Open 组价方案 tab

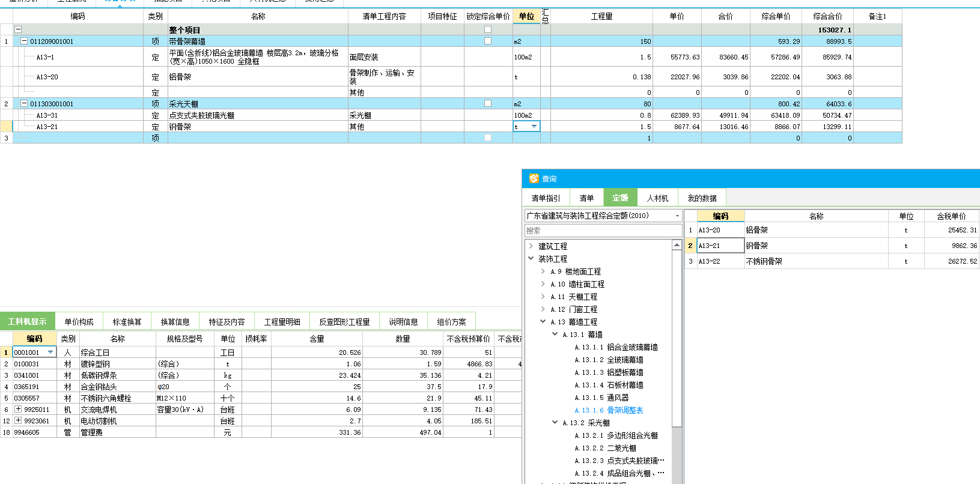coord(451,321)
